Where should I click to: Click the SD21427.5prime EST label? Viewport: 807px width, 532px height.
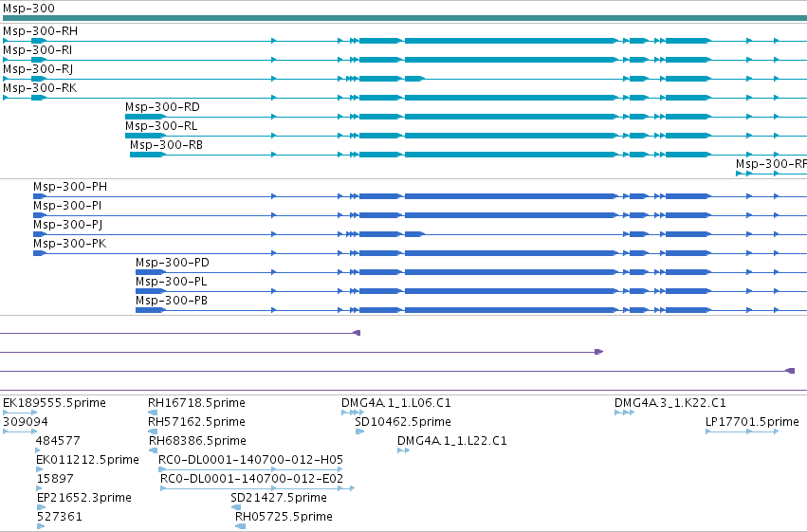(x=279, y=498)
